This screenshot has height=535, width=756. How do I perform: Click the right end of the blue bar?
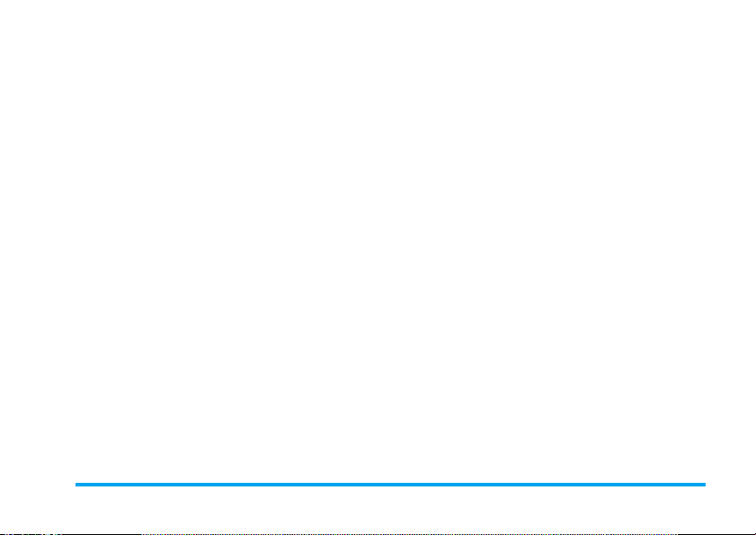704,485
